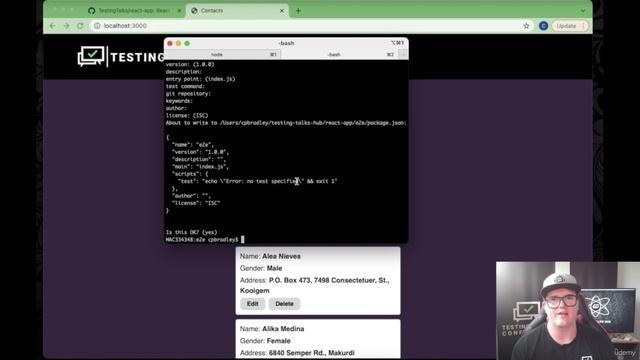The width and height of the screenshot is (640, 360).
Task: View site information icon in address bar
Action: (97, 26)
